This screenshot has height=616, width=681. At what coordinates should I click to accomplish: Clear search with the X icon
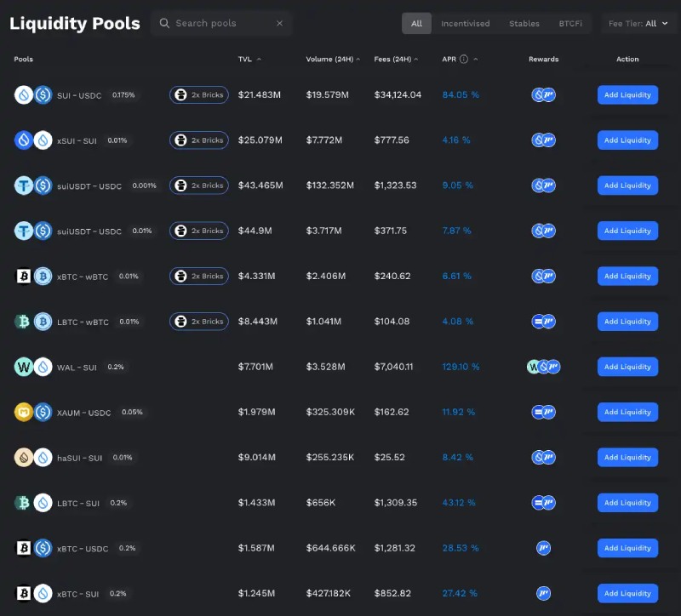click(x=279, y=23)
